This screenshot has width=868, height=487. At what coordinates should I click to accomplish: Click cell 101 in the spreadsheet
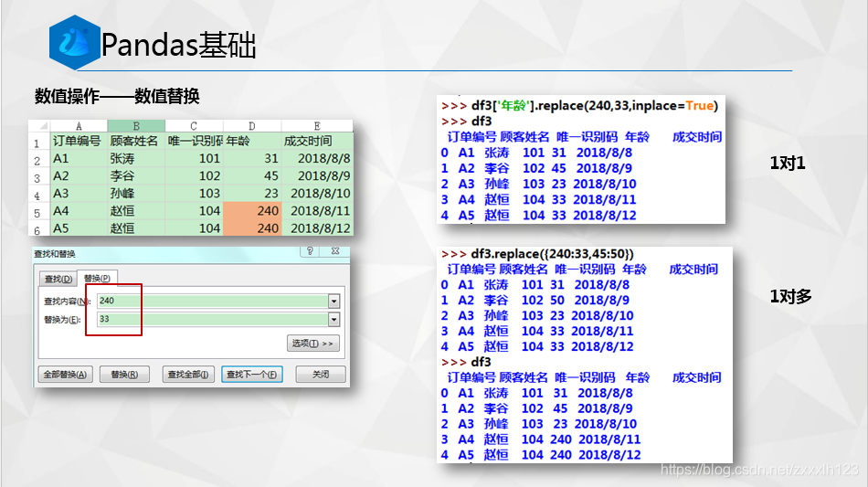coord(195,158)
